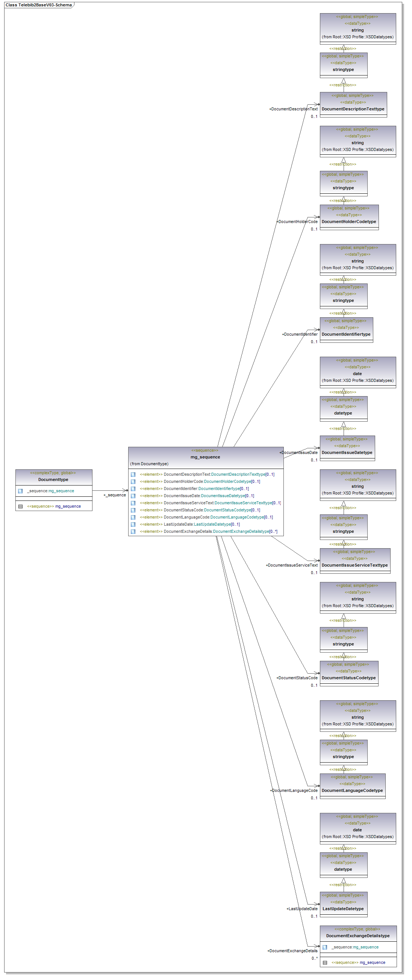Click the sequence icon at Documenttype bottom row

click(21, 507)
